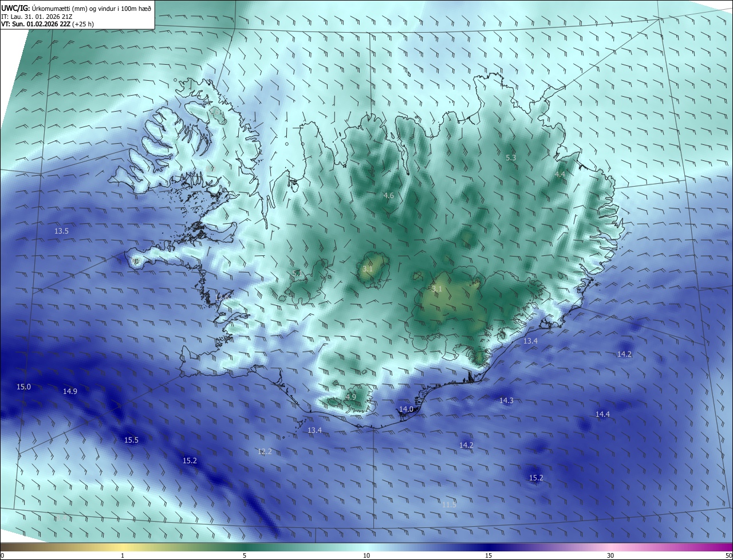Click 15.2 in the southwestern sea area
733x560 pixels.
[190, 461]
